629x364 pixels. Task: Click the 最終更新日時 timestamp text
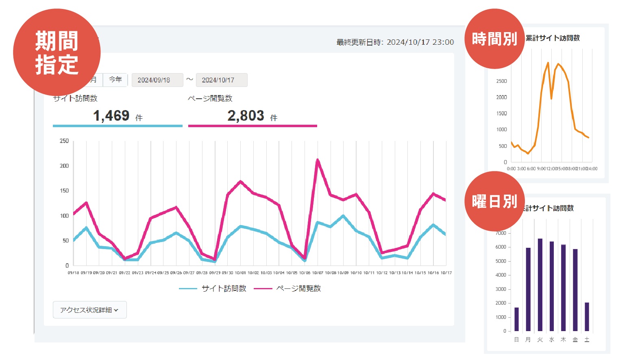click(x=395, y=42)
